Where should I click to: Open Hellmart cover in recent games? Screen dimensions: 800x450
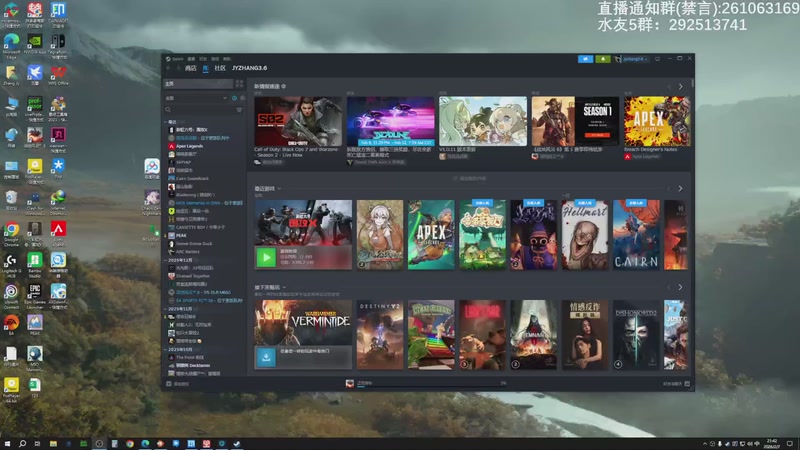[x=585, y=235]
